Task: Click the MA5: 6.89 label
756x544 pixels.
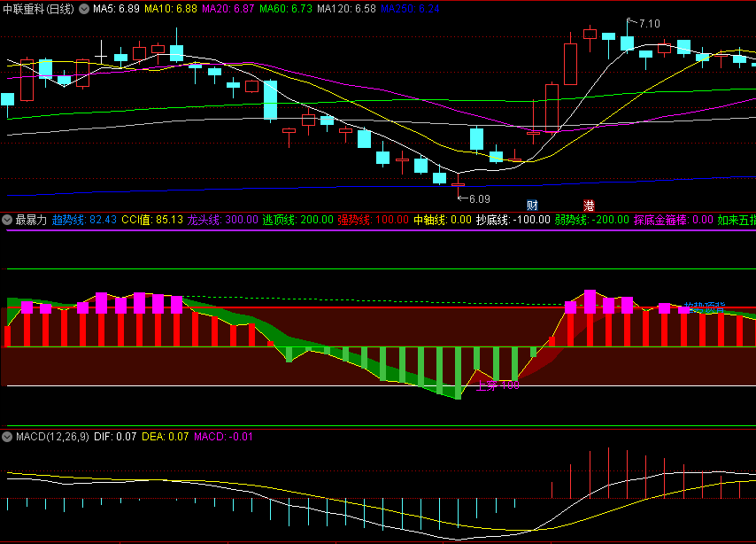Action: (x=116, y=9)
